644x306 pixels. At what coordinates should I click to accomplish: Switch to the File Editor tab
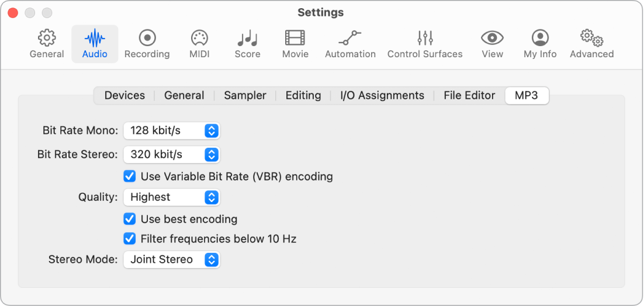(469, 95)
